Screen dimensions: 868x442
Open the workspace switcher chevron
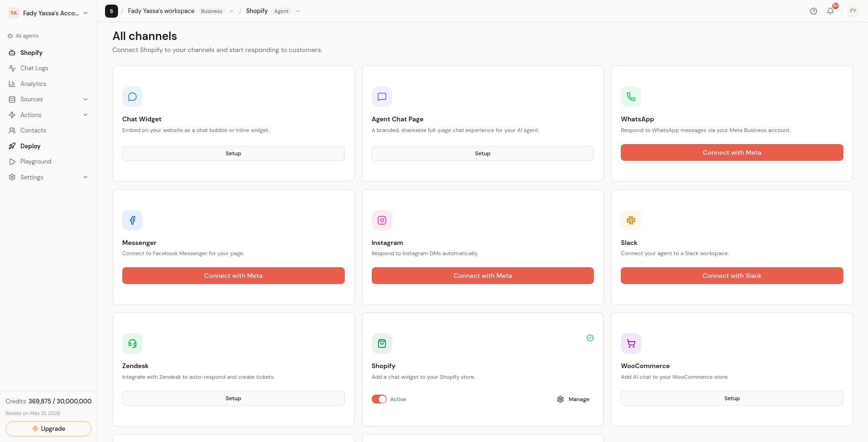point(231,11)
